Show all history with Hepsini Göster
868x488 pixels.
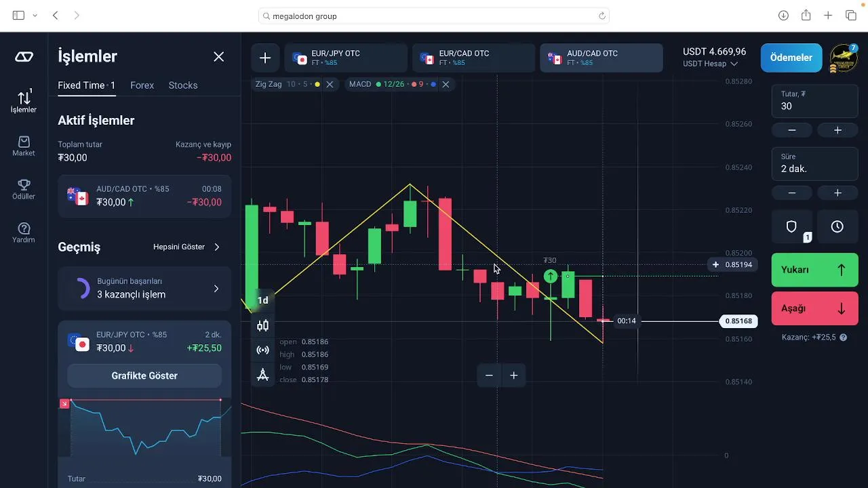186,247
